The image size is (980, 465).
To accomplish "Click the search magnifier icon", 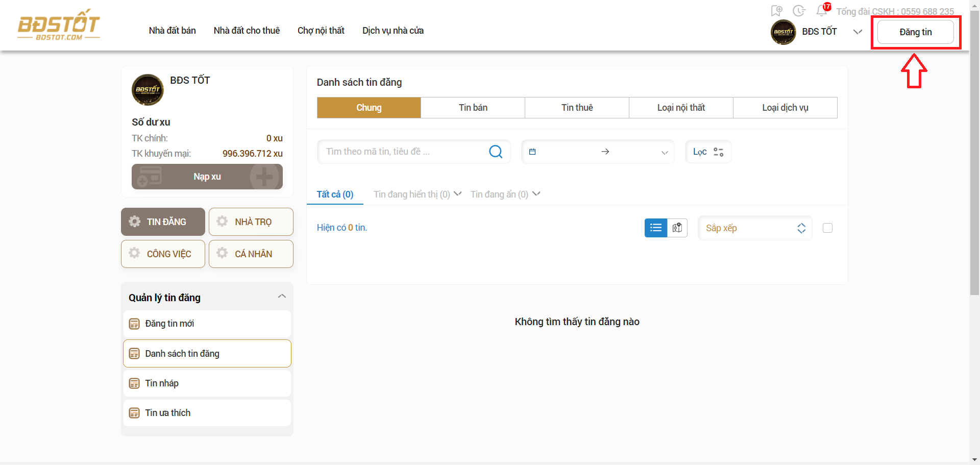I will tap(496, 152).
